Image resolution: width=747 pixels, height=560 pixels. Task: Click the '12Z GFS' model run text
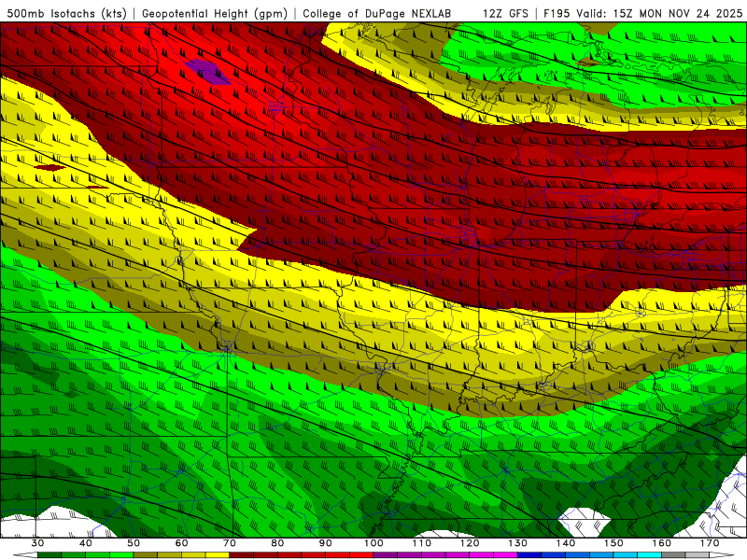pyautogui.click(x=505, y=13)
